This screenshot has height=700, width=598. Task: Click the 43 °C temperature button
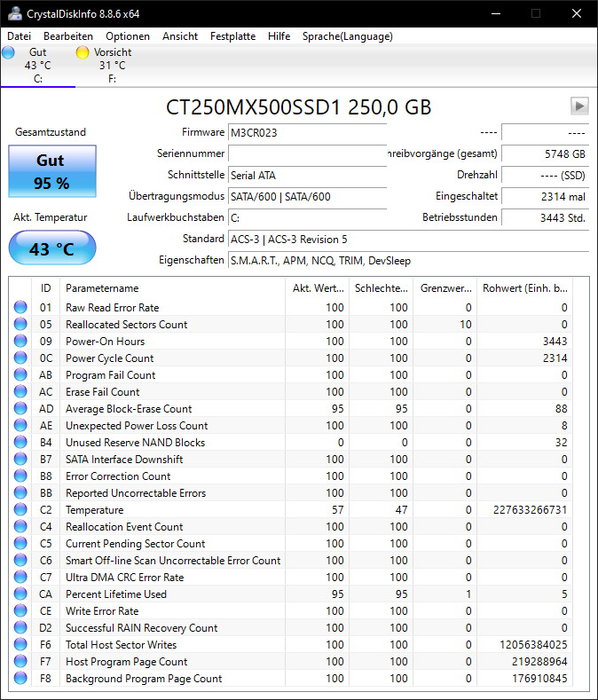(x=52, y=248)
